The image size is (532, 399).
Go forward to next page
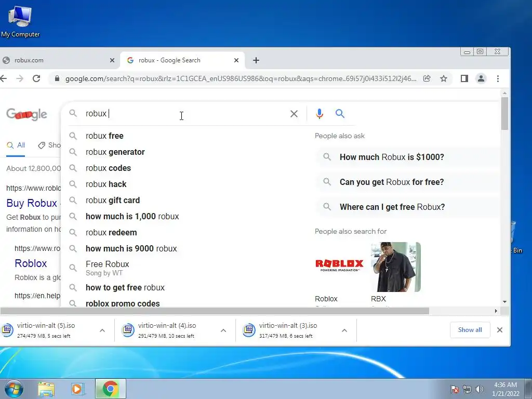(20, 79)
